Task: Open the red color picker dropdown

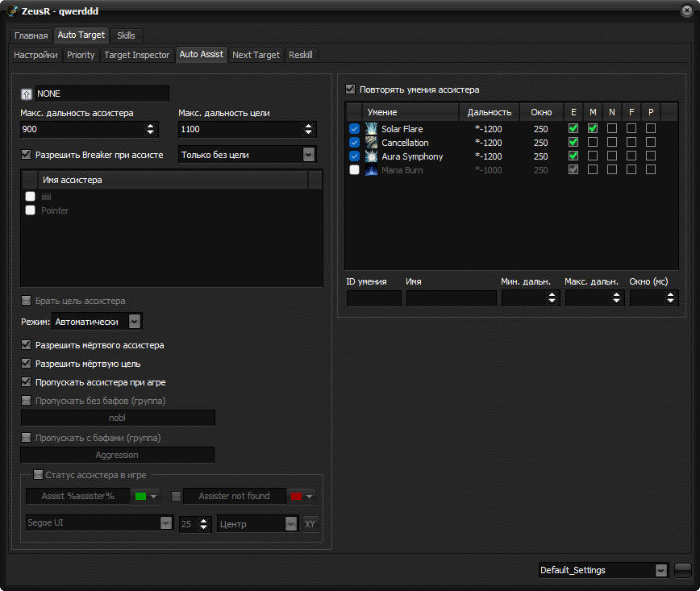Action: coord(302,497)
